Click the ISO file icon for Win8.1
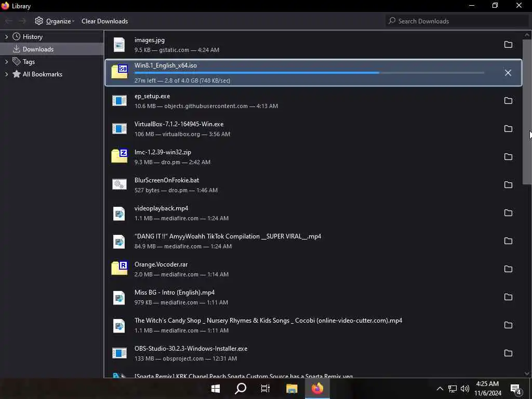 119,71
